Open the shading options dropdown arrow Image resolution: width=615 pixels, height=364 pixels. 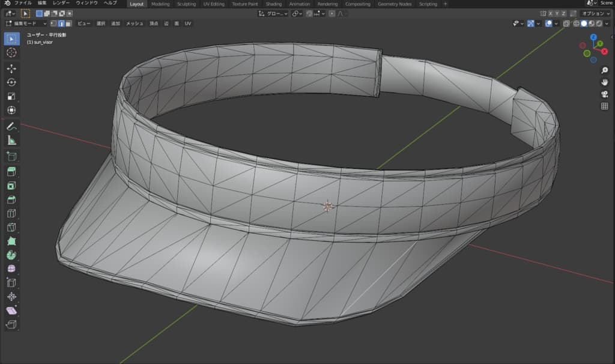click(608, 23)
